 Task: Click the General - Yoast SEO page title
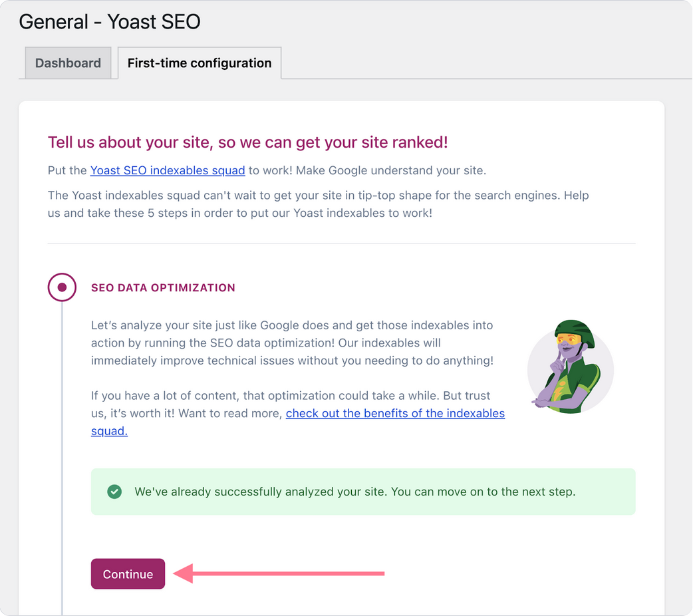[x=110, y=22]
